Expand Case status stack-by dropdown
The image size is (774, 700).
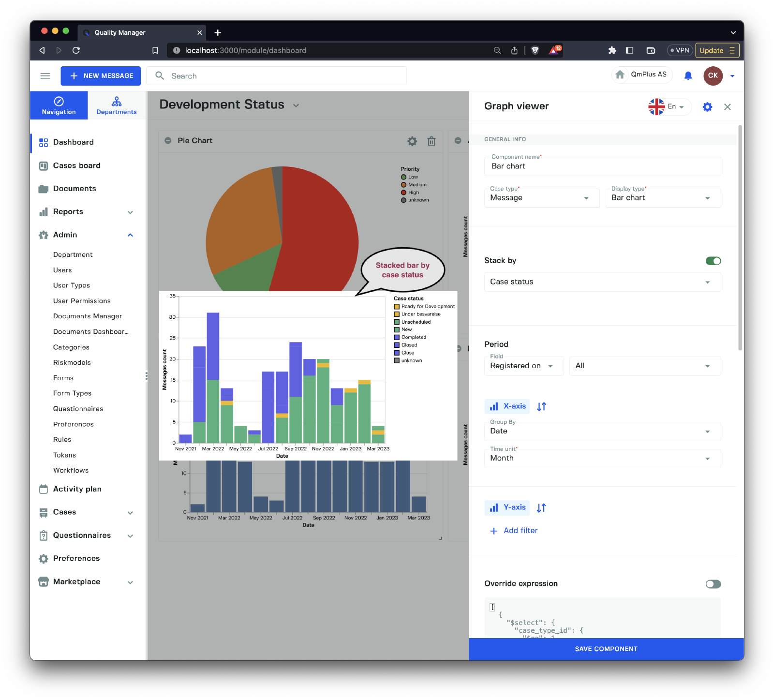(x=602, y=282)
